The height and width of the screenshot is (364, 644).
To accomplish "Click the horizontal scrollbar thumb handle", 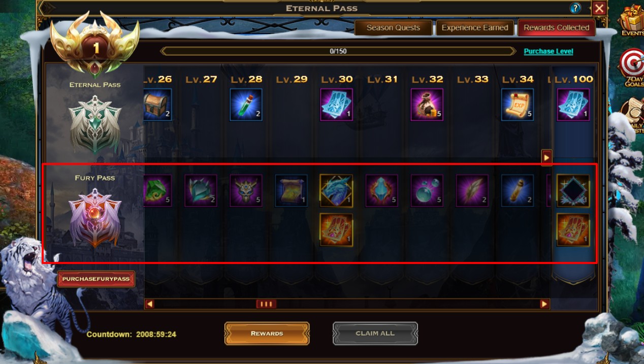I will [266, 304].
